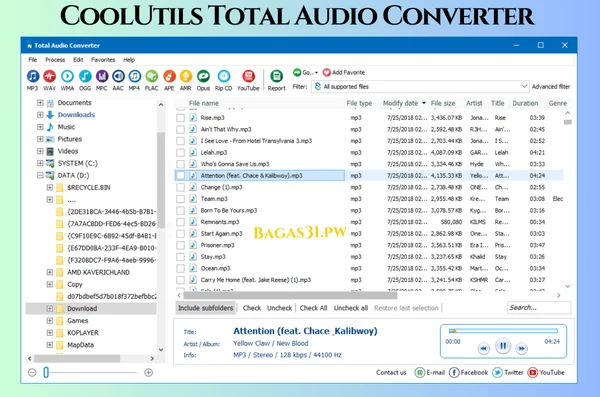Expand the Pictures folder node
The image size is (600, 397).
click(x=40, y=139)
